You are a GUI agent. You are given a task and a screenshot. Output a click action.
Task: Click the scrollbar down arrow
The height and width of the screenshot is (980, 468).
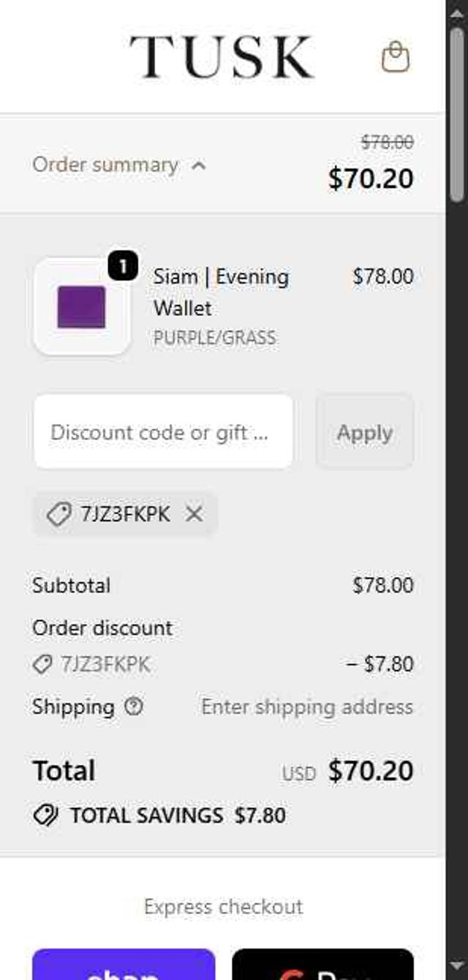pyautogui.click(x=457, y=967)
